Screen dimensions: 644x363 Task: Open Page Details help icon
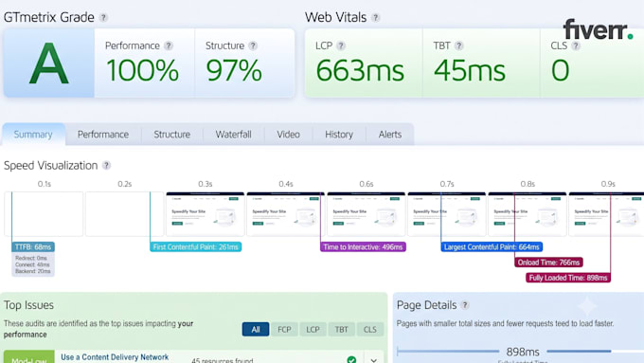coord(464,305)
